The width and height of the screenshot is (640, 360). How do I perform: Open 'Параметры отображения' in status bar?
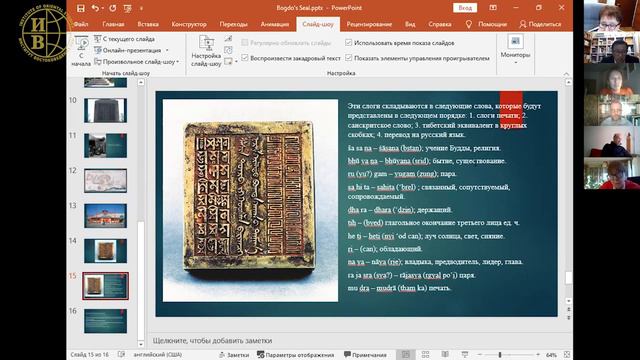(x=296, y=355)
